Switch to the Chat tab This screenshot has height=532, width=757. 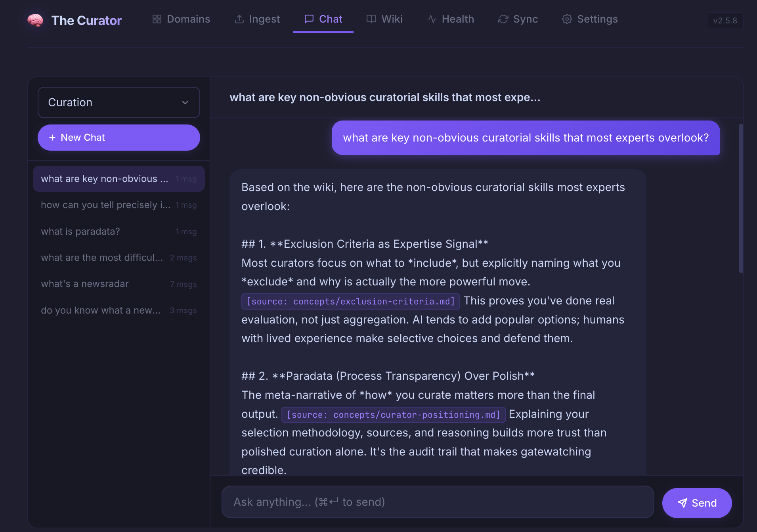323,19
